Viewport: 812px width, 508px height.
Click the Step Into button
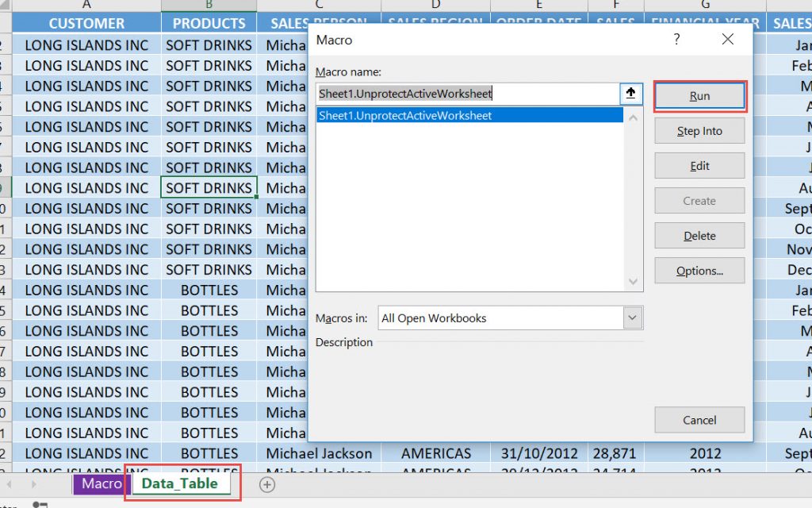point(699,130)
